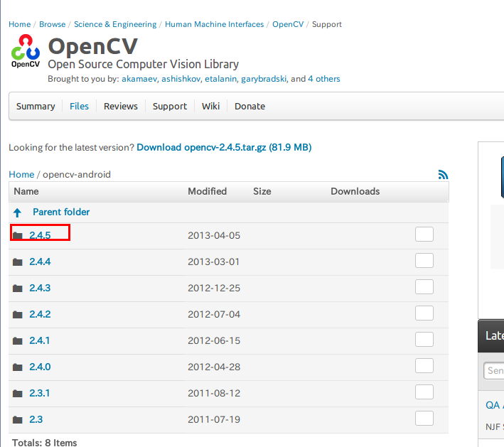The height and width of the screenshot is (447, 504).
Task: Open the 2.4.1 folder link
Action: pos(40,340)
